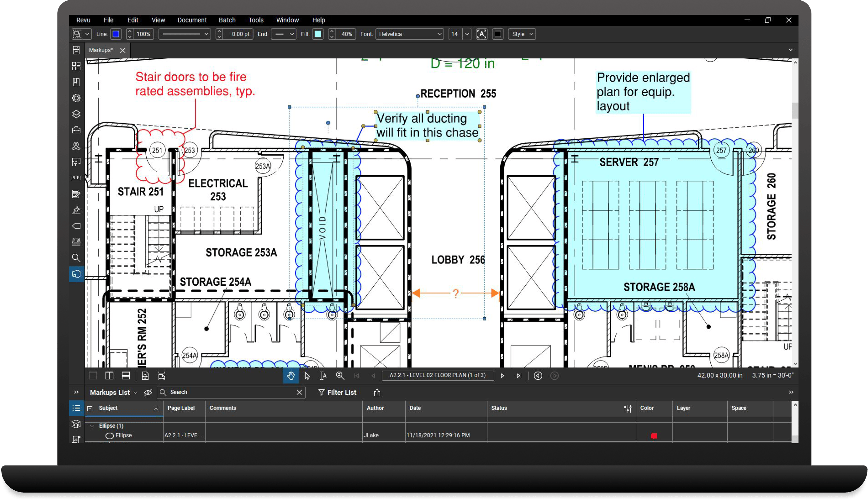Open the Tools menu
The image size is (868, 501).
click(256, 20)
